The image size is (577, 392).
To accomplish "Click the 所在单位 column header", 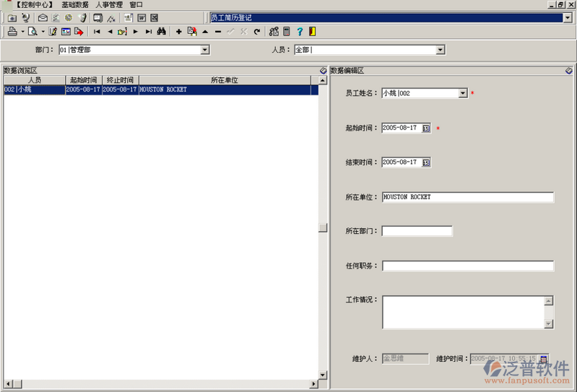I will click(224, 80).
